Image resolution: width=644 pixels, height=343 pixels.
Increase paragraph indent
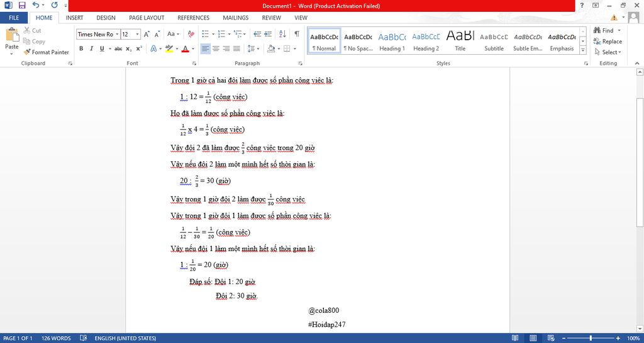click(268, 34)
